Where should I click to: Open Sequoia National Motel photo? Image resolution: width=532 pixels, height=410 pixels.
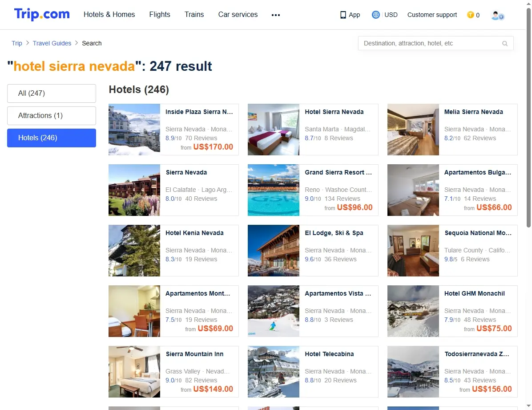coord(413,250)
